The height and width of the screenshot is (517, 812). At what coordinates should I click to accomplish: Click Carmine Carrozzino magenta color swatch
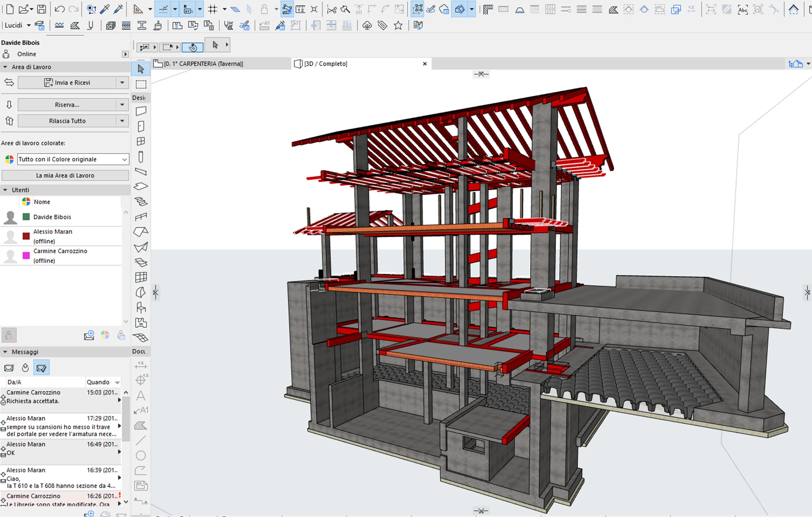click(x=26, y=255)
